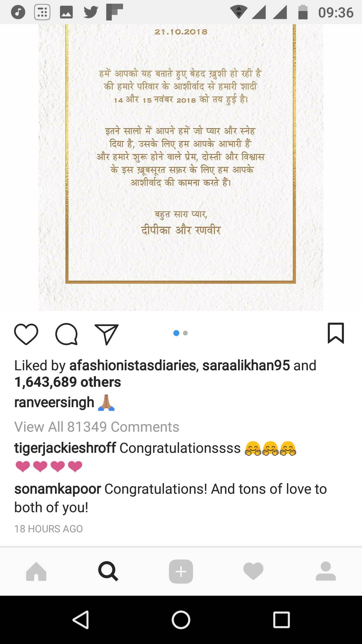362x644 pixels.
Task: Tap the wedding invitation card image
Action: point(181,167)
